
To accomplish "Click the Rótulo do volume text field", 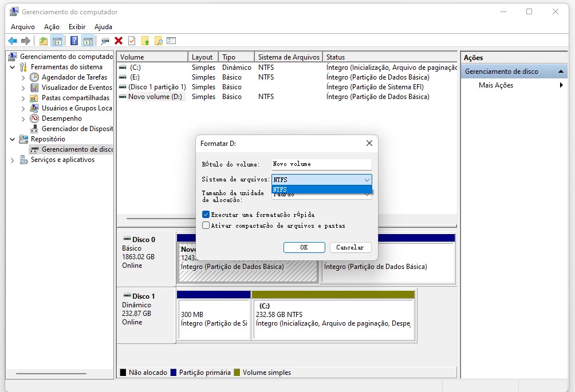I will point(321,164).
